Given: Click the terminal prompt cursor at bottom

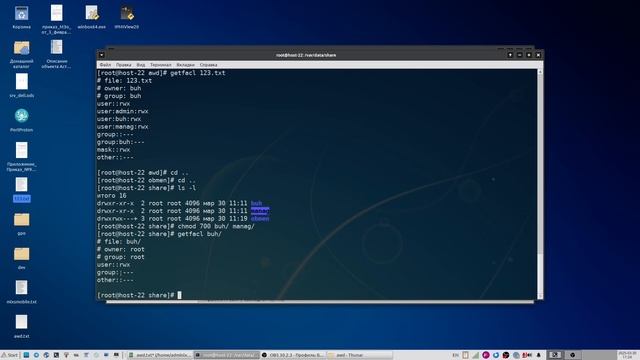Looking at the screenshot, I should pyautogui.click(x=179, y=295).
